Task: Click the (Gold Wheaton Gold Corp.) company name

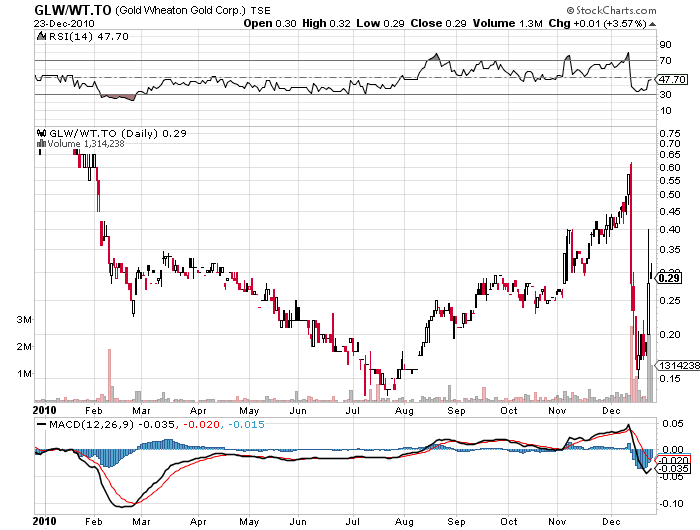Action: pos(180,10)
